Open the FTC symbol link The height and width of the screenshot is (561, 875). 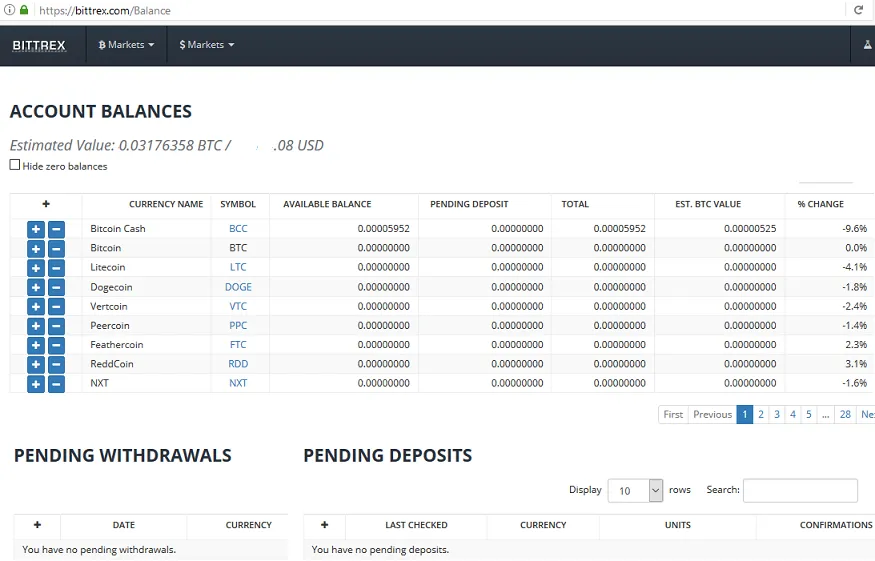[238, 344]
